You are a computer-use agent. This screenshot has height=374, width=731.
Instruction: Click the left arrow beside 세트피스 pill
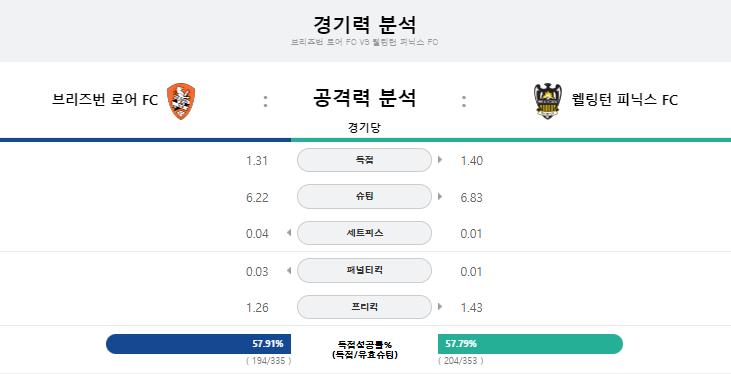(289, 232)
